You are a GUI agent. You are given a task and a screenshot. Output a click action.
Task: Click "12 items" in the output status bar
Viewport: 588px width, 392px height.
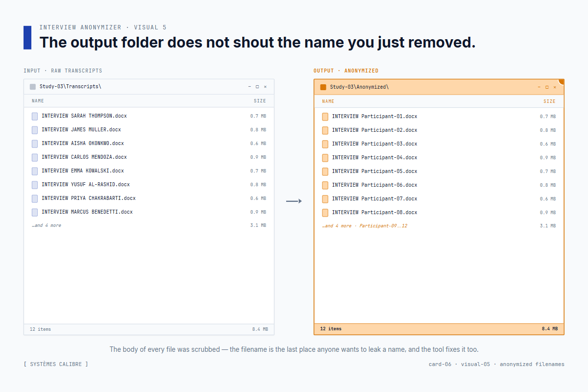click(x=329, y=329)
